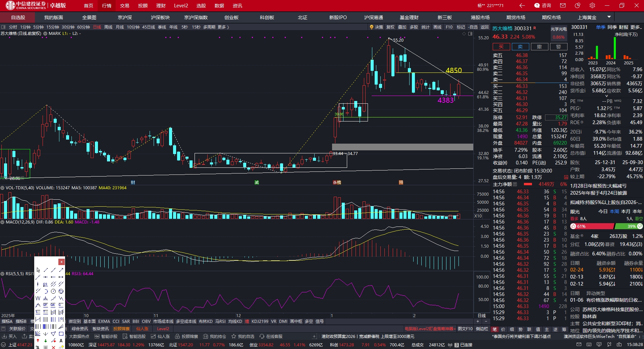Open settings gear in title bar
The image size is (644, 349).
(x=592, y=6)
